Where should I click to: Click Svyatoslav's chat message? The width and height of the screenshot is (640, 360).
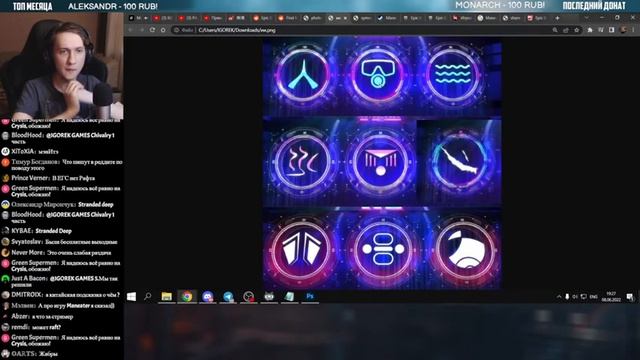click(x=59, y=242)
